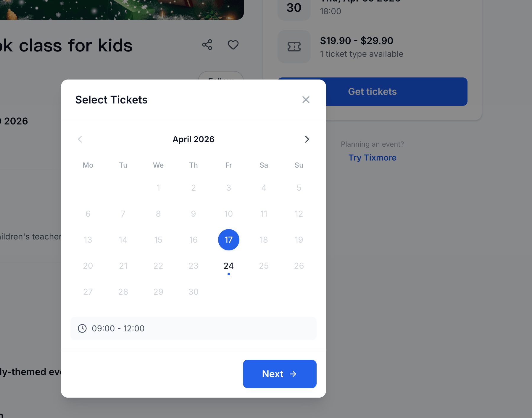Open the Try Tixmore link
The image size is (532, 418).
coord(372,158)
